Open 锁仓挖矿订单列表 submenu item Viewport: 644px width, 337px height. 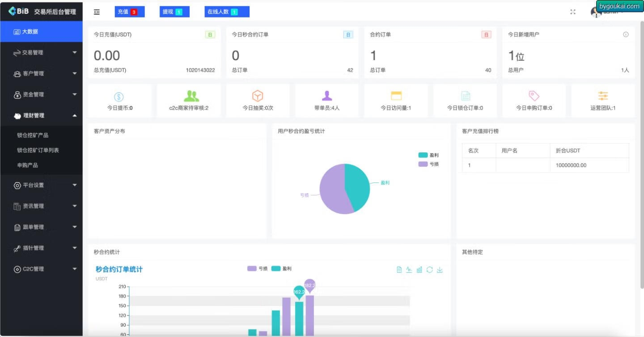click(38, 150)
